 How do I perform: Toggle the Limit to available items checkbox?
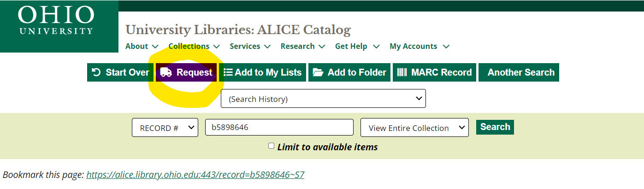point(271,146)
